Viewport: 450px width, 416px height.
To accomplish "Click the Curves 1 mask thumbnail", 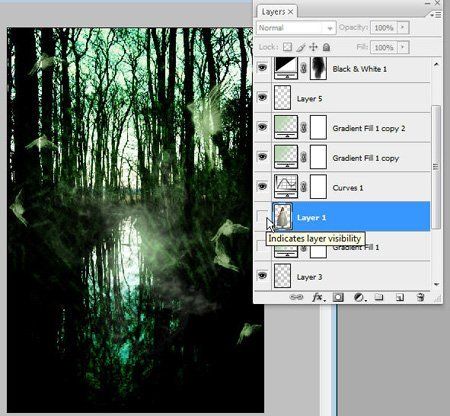I will [x=318, y=186].
